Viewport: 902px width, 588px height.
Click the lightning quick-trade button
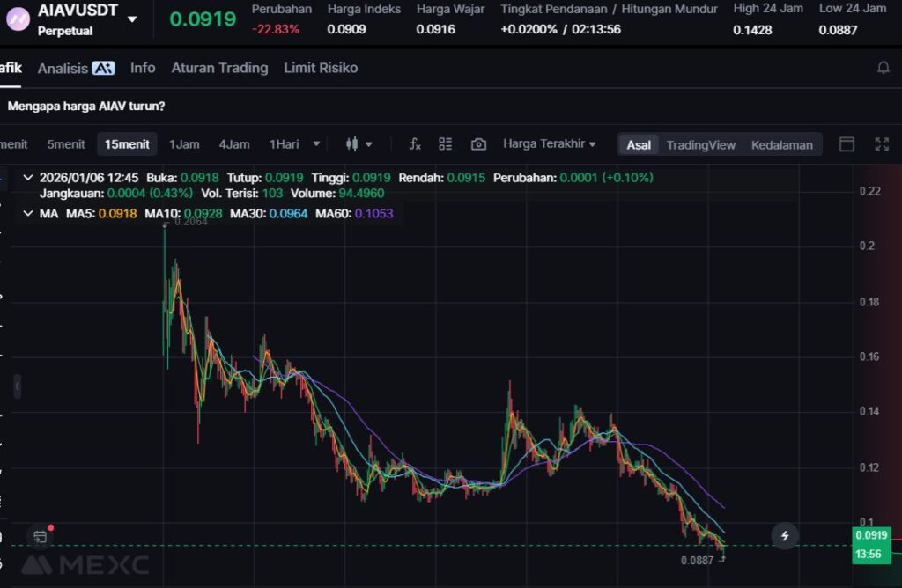(785, 535)
